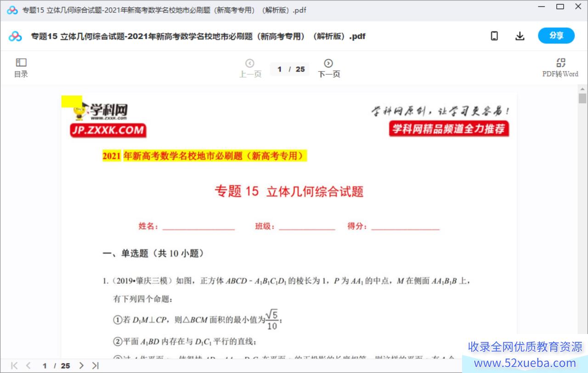588x373 pixels.
Task: Click the 专题 15 立体几何综合试题 heading
Action: (x=289, y=191)
